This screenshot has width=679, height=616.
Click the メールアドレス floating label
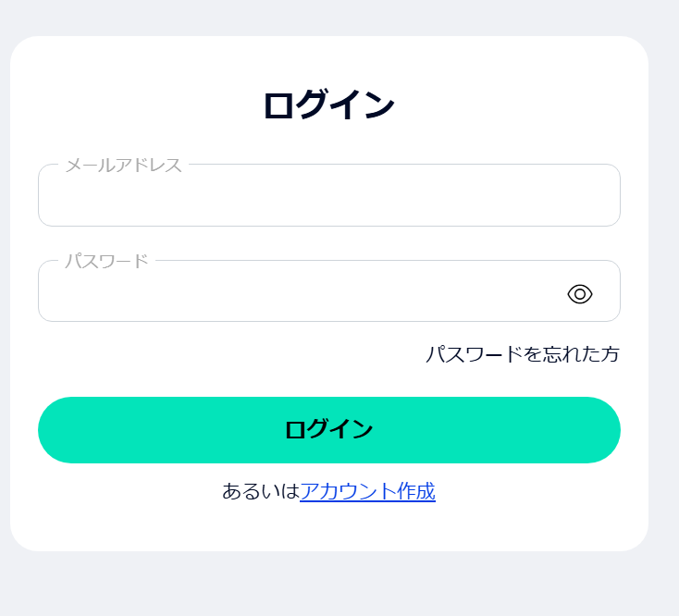click(123, 166)
